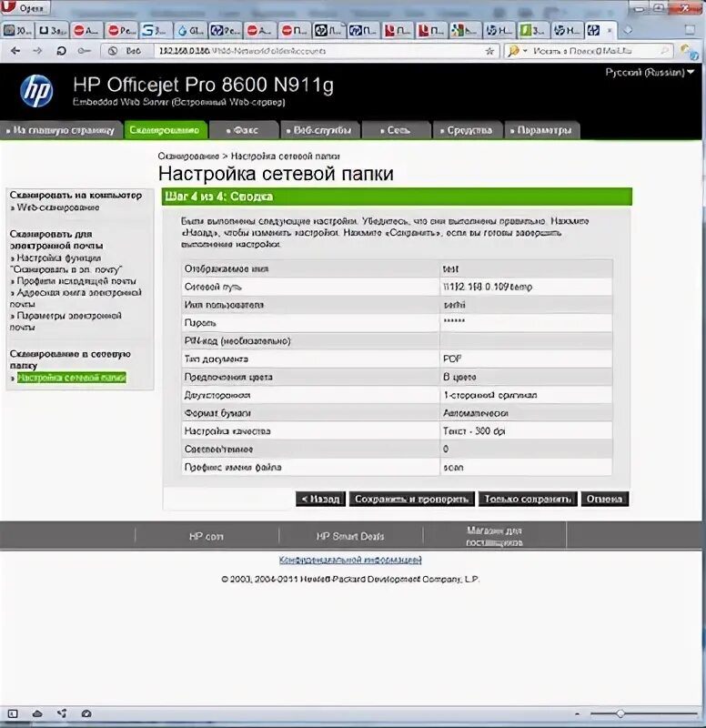Click the 'Текст - 300 dpi' value cell

[526, 431]
